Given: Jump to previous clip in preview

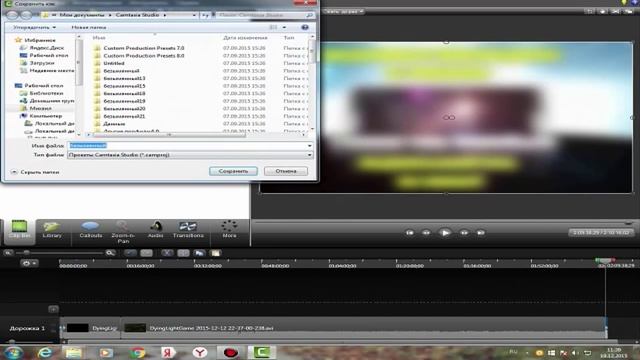Looking at the screenshot, I should point(409,233).
